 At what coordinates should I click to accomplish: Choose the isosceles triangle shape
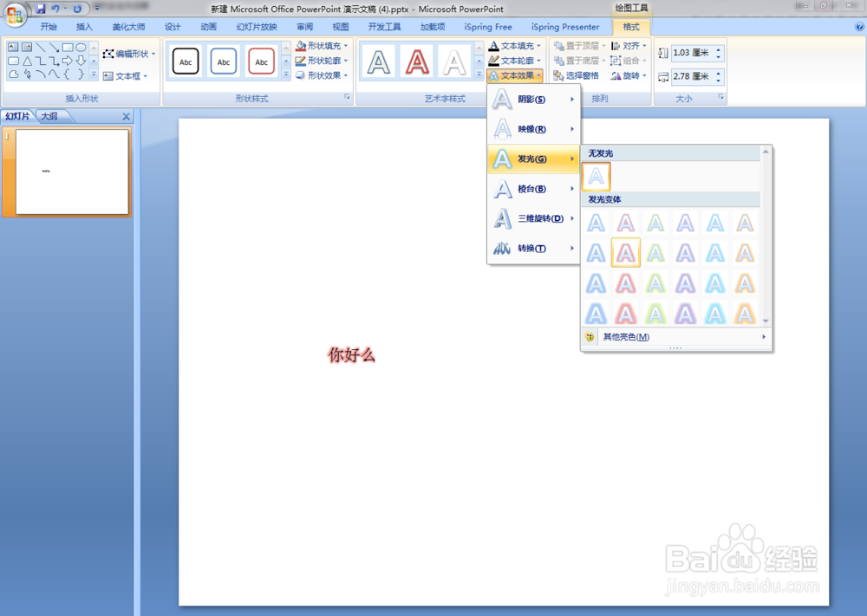[27, 61]
